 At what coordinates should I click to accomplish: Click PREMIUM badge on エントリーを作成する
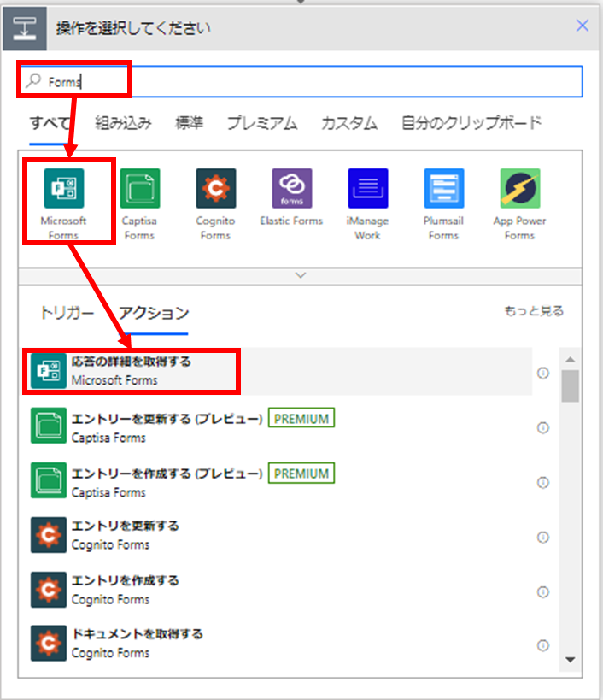pos(301,474)
